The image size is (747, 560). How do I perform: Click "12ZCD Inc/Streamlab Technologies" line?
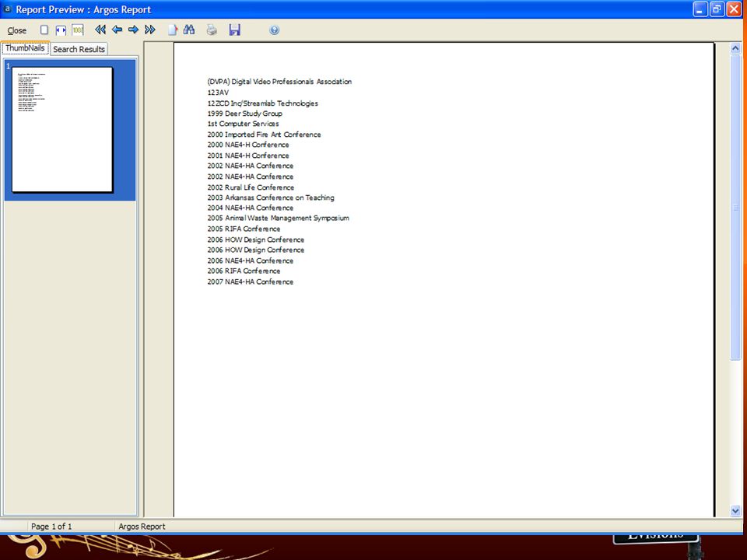tap(262, 103)
